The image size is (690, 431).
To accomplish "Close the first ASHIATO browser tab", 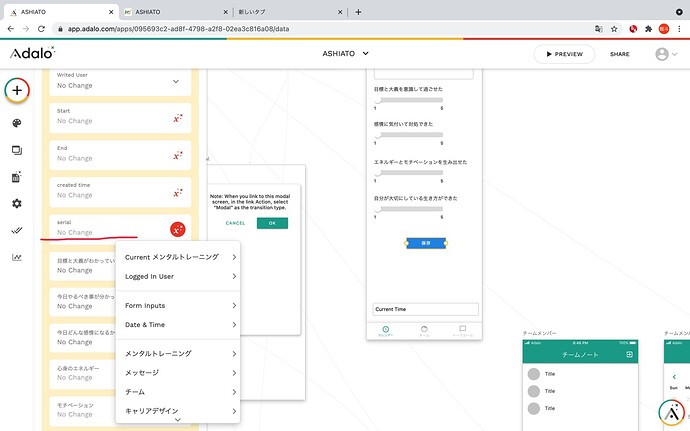I will tap(111, 12).
